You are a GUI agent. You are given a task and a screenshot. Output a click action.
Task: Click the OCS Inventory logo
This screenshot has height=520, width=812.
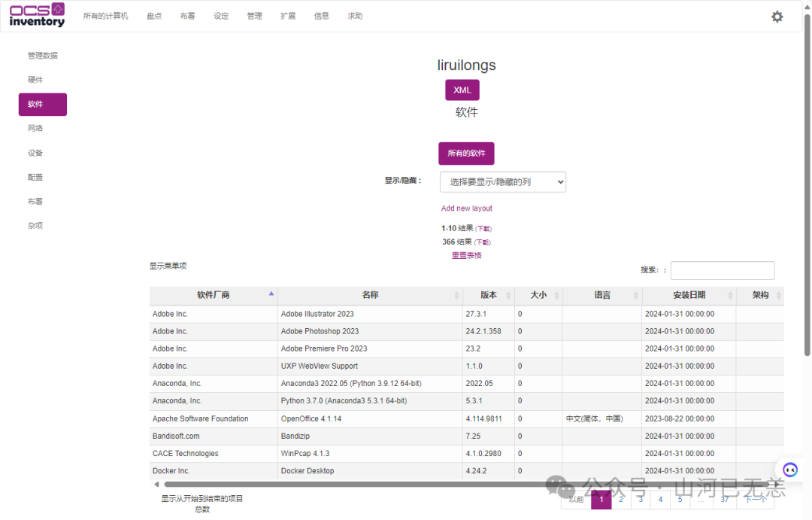tap(38, 15)
